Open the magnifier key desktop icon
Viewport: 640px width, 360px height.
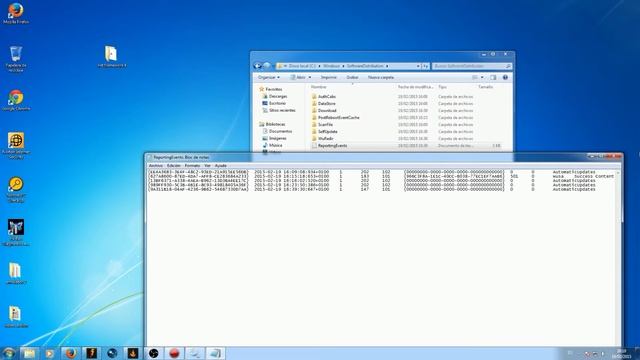click(16, 189)
